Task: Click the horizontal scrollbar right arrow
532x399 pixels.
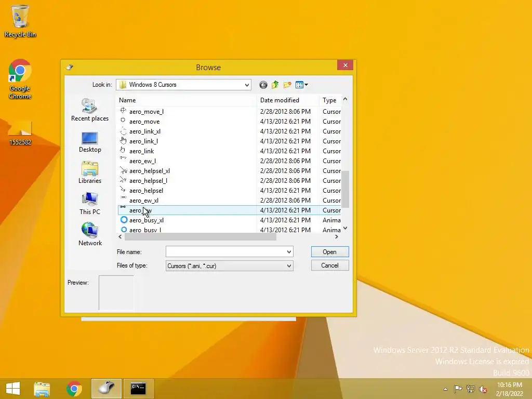Action: coord(337,237)
